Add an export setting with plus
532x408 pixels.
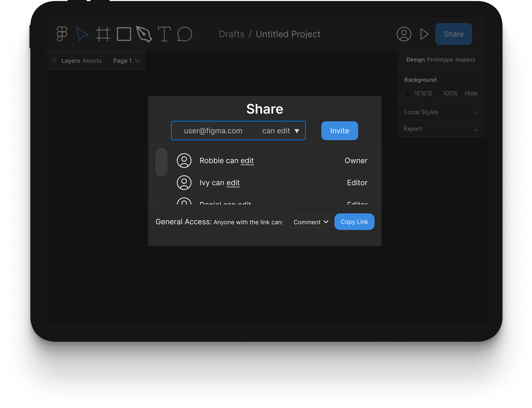(476, 130)
